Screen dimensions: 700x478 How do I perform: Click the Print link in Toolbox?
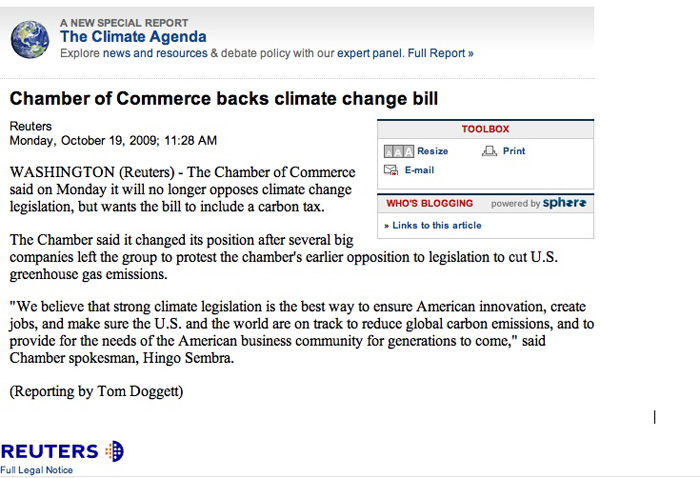tap(514, 151)
